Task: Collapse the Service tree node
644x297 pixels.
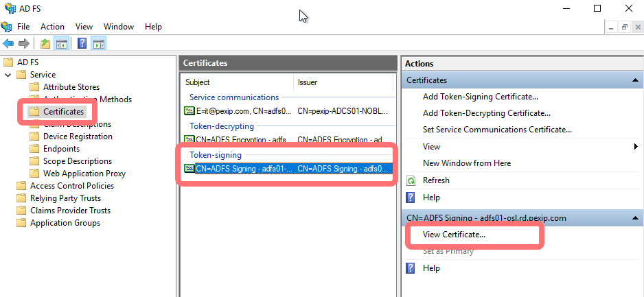Action: coord(8,75)
